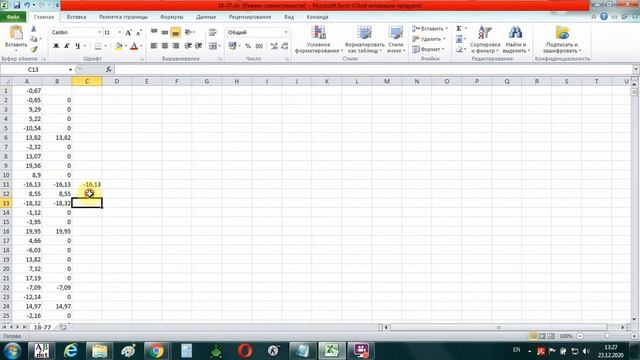The image size is (640, 360).
Task: Switch to Разметка страницы tab
Action: click(x=123, y=17)
